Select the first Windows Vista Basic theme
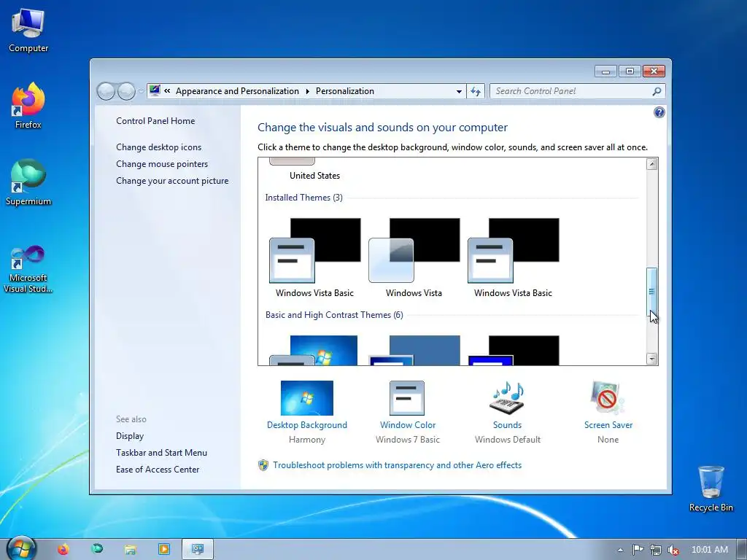The height and width of the screenshot is (560, 747). [314, 257]
